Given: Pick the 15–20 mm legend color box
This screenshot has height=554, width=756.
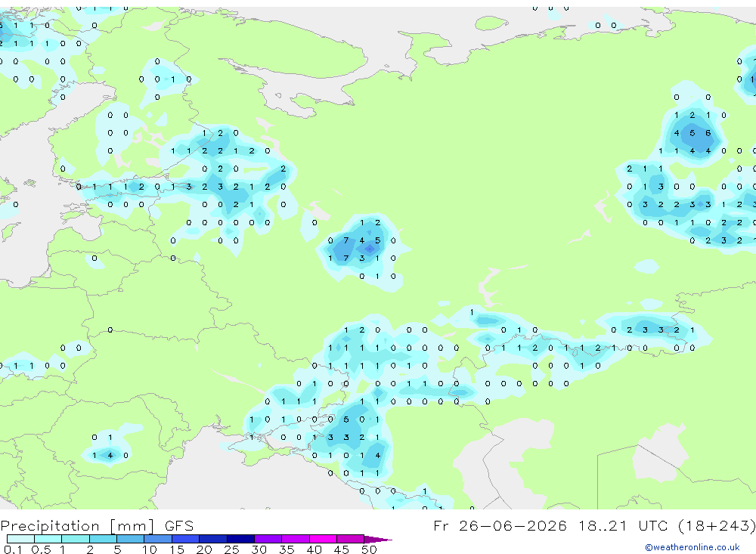Looking at the screenshot, I should point(186,539).
